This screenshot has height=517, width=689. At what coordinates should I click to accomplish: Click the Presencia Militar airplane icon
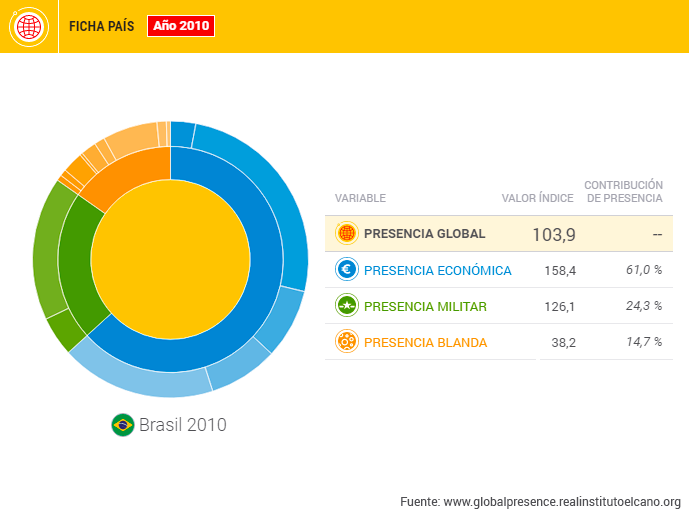point(347,306)
